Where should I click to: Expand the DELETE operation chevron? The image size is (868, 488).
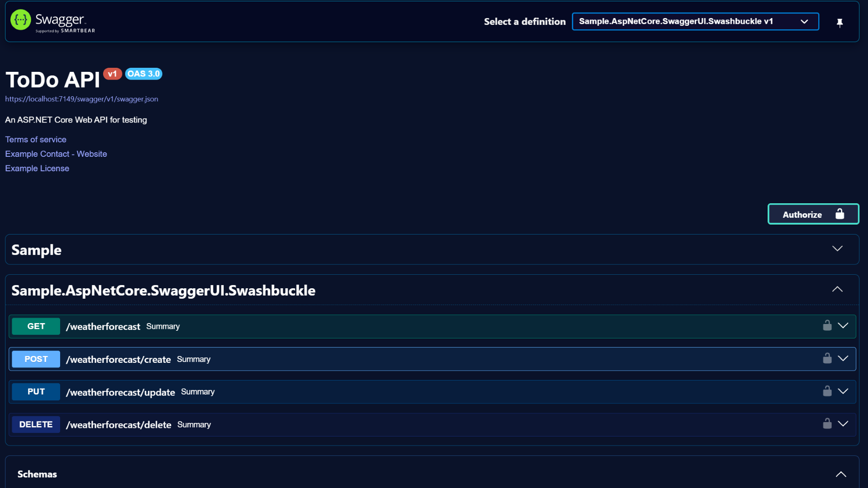pos(843,424)
